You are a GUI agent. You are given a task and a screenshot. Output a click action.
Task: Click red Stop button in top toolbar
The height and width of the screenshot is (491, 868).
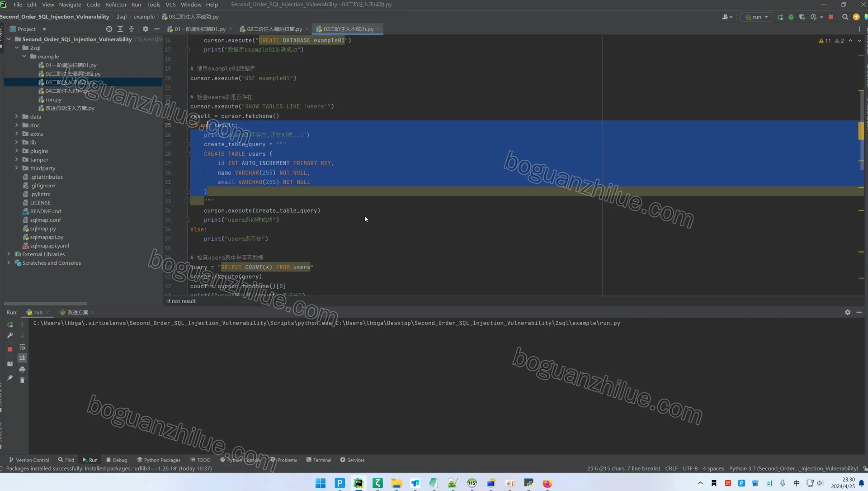coord(831,17)
